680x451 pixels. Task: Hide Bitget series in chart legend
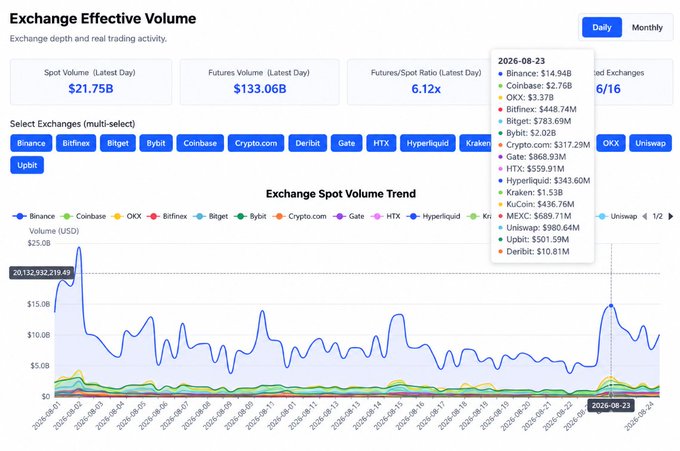[x=210, y=216]
